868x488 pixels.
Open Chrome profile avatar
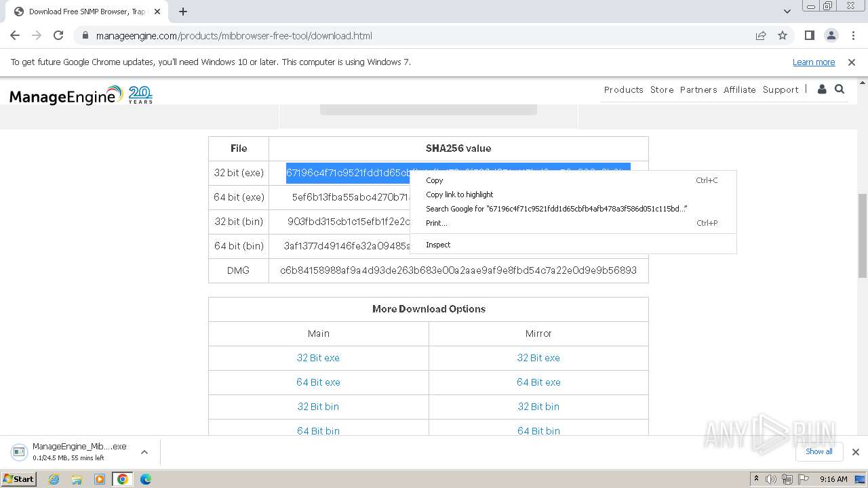click(831, 36)
